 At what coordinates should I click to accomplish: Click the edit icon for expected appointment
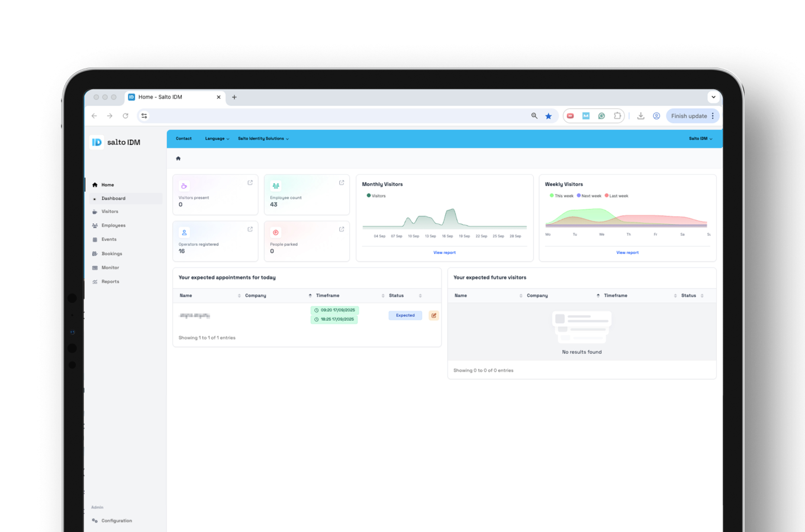434,315
